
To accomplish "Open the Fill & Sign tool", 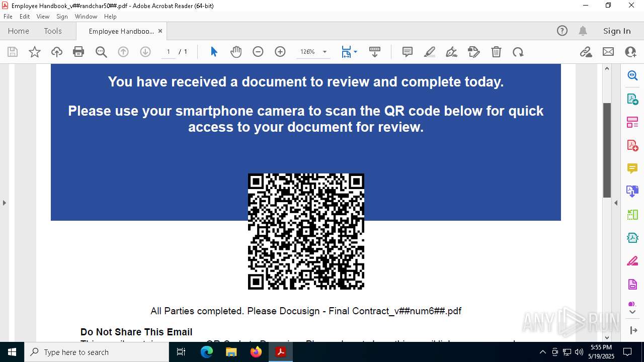I will pyautogui.click(x=632, y=261).
